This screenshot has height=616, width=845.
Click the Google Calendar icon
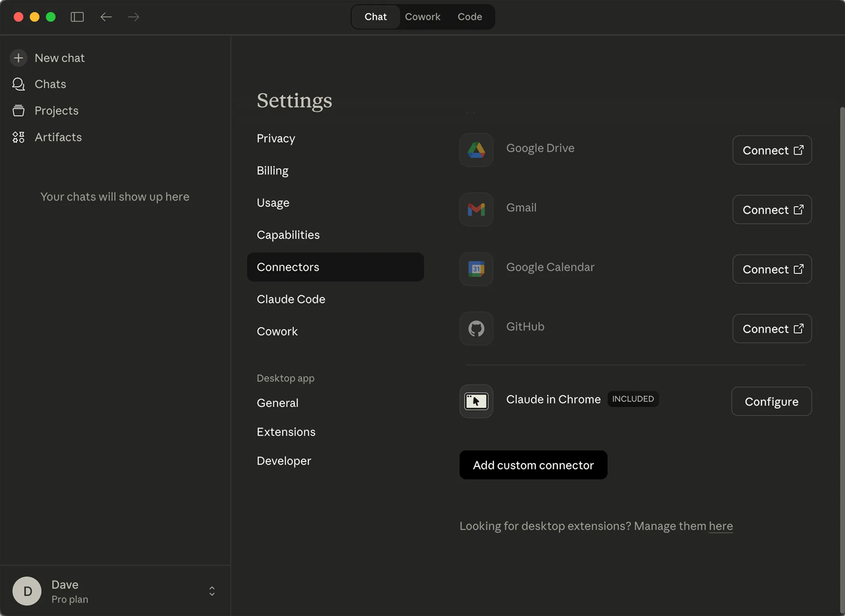point(476,269)
